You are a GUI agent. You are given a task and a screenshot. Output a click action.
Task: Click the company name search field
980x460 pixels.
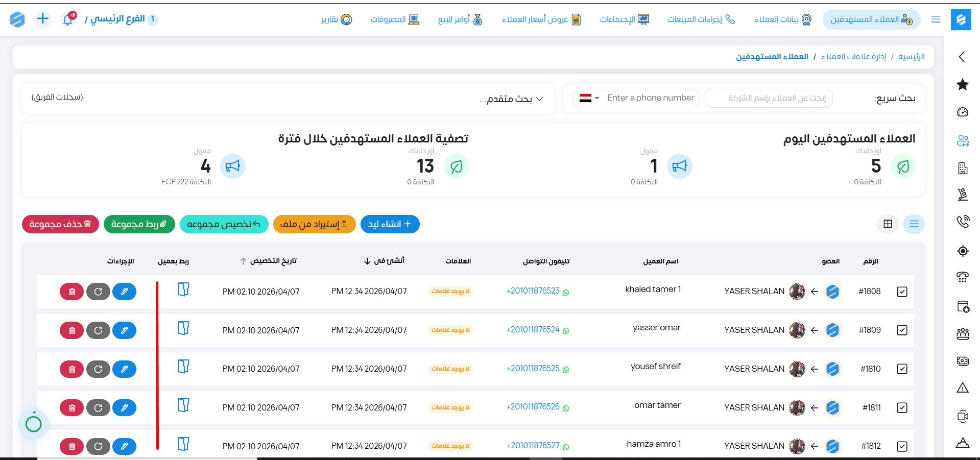pos(769,98)
